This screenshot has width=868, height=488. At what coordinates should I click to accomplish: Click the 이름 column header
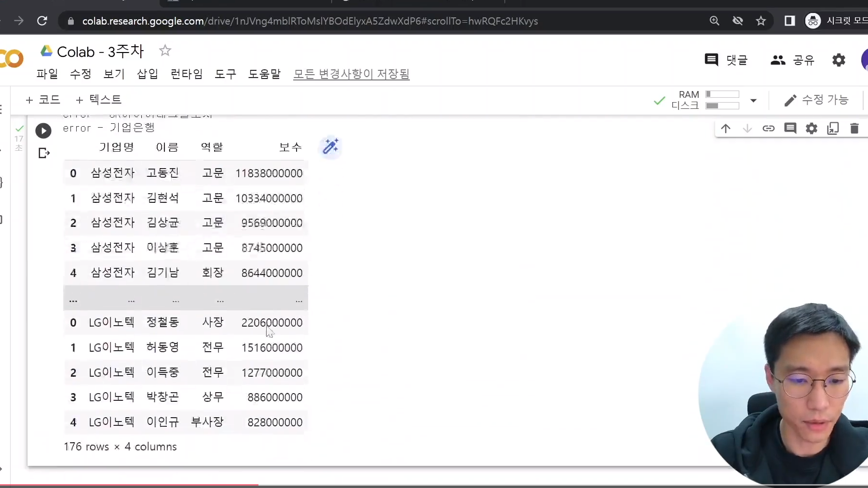pos(167,147)
